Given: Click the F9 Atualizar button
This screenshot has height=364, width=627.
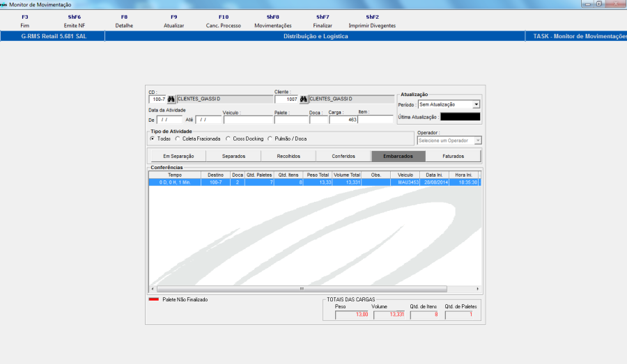Looking at the screenshot, I should tap(174, 21).
